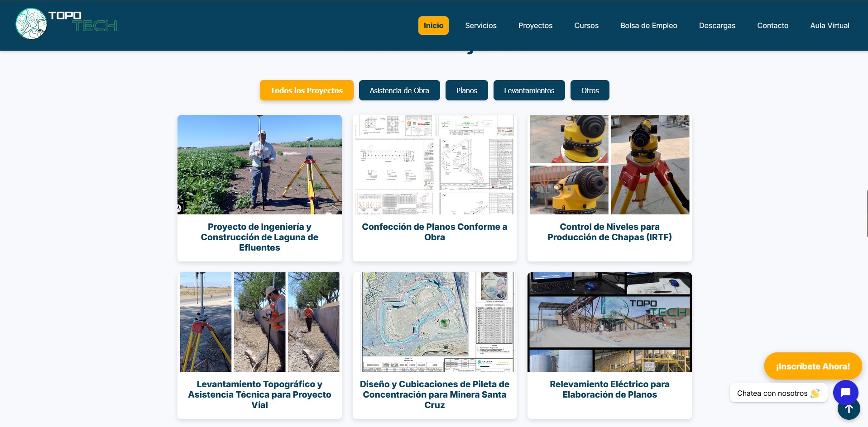
Task: Click the page vertical scrollbar
Action: (867, 213)
